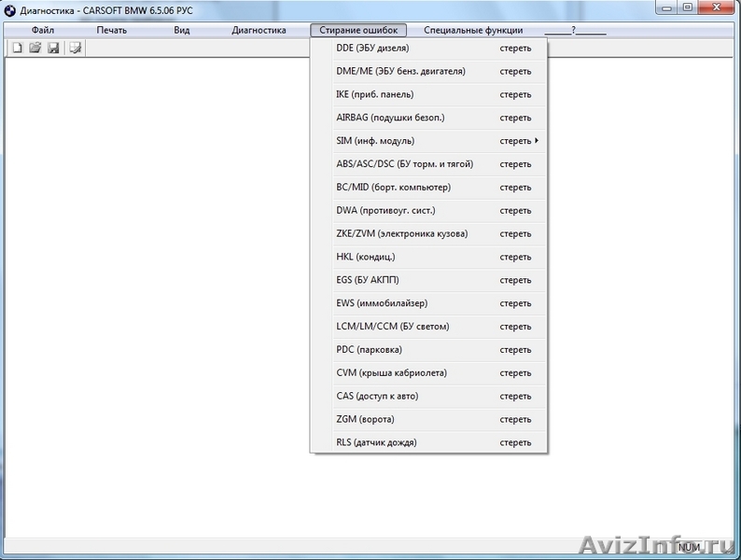Close the Стирание ошибок menu

[x=358, y=30]
